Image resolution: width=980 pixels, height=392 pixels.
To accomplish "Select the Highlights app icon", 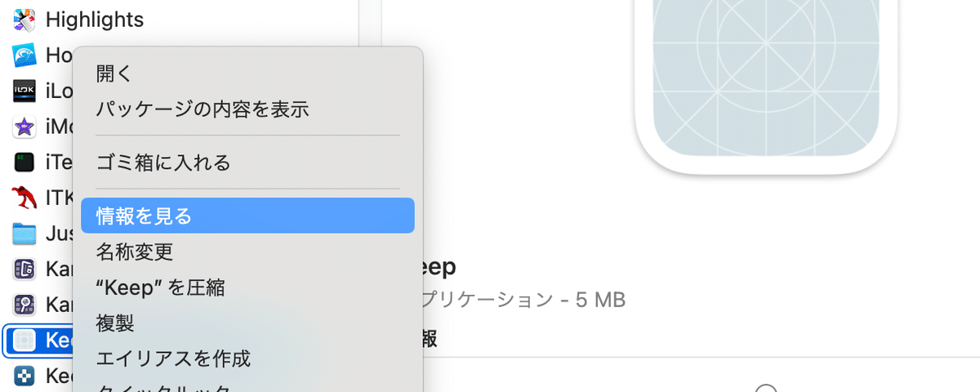I will pos(24,19).
